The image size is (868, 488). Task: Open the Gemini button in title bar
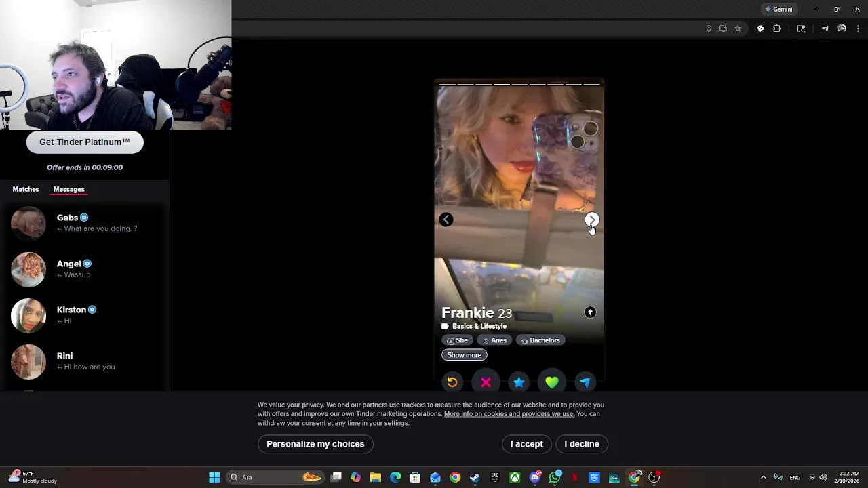pyautogui.click(x=778, y=9)
